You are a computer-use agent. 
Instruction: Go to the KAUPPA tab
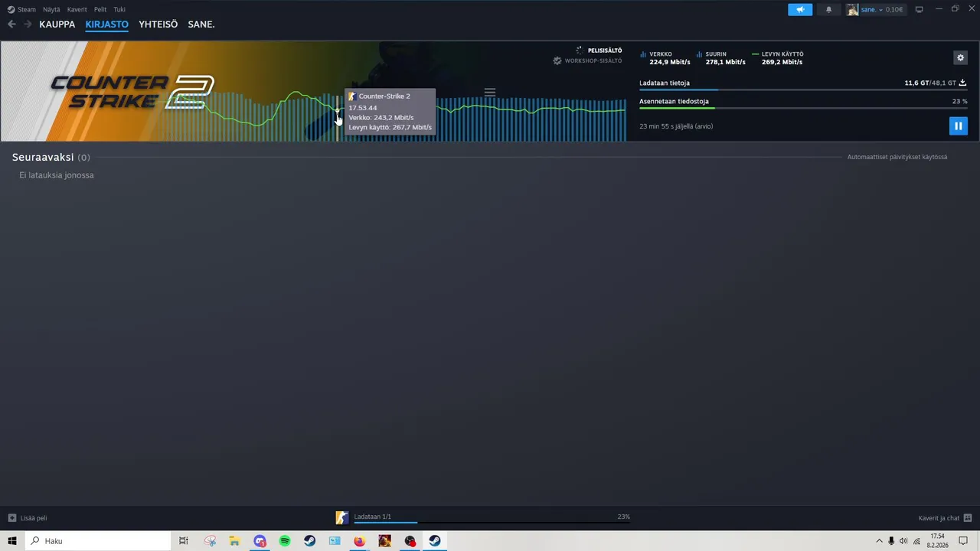[x=57, y=24]
